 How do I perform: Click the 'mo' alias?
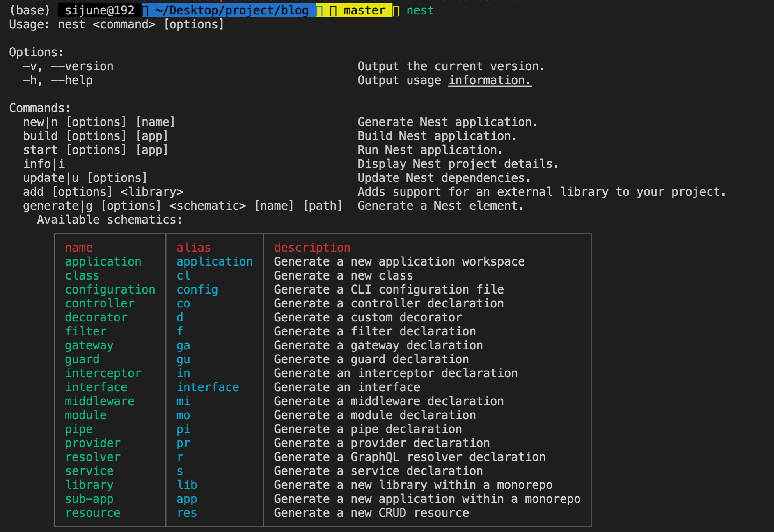pos(183,415)
